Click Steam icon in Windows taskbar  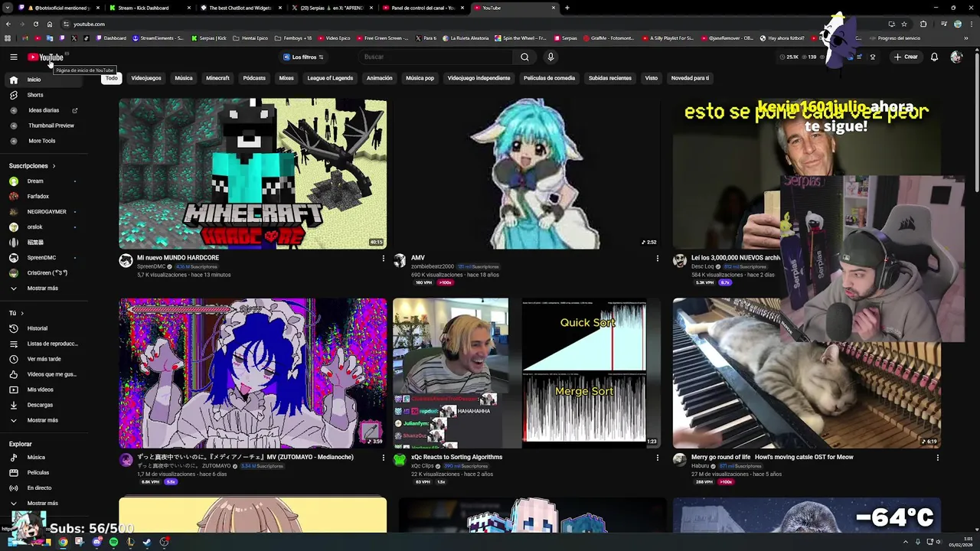tap(147, 542)
